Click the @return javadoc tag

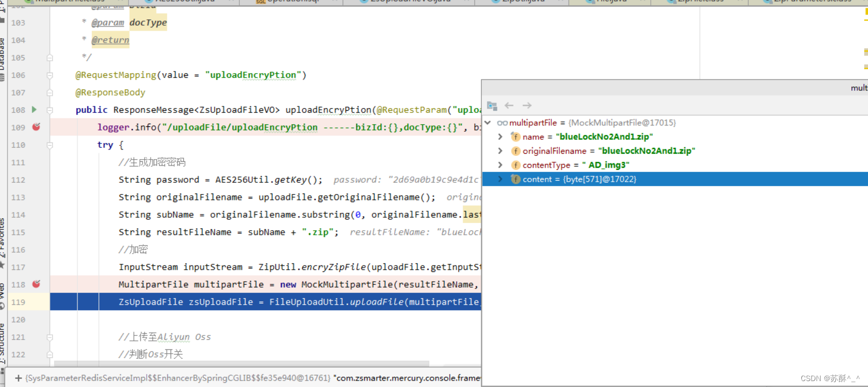pyautogui.click(x=110, y=40)
